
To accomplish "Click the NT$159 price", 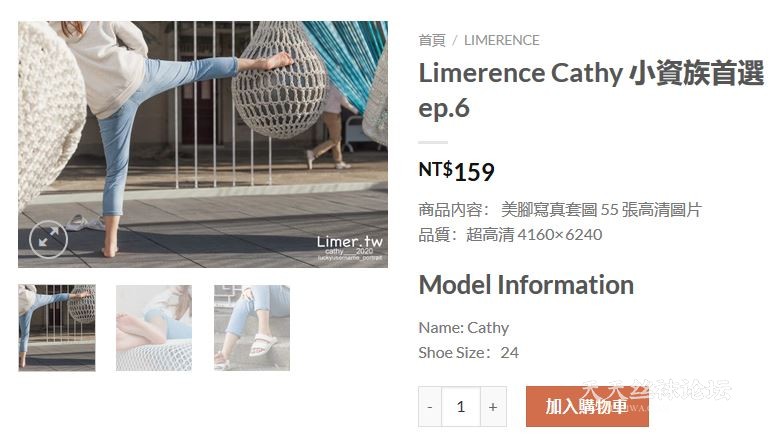I will tap(456, 172).
